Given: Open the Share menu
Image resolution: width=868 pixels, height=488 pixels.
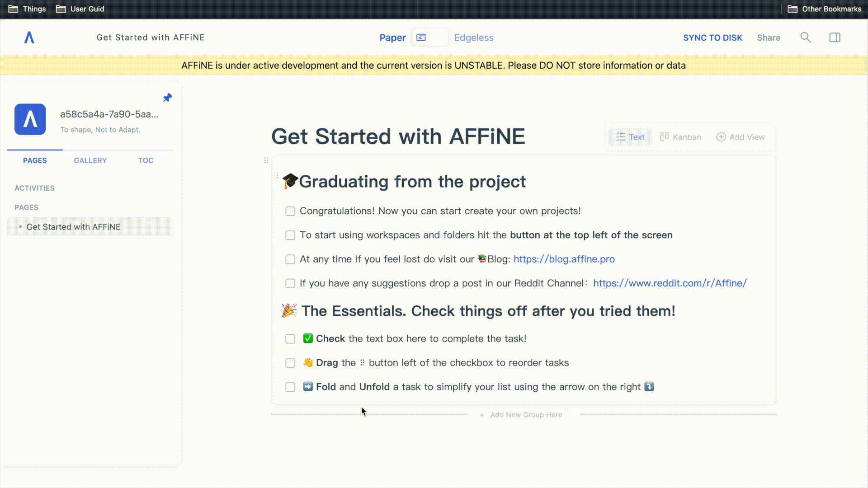Looking at the screenshot, I should (x=769, y=38).
